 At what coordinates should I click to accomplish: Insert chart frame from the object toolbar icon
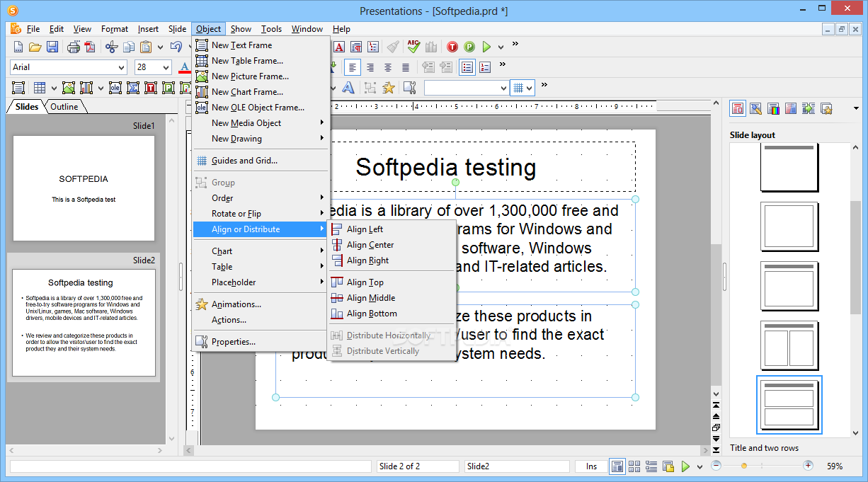point(86,88)
